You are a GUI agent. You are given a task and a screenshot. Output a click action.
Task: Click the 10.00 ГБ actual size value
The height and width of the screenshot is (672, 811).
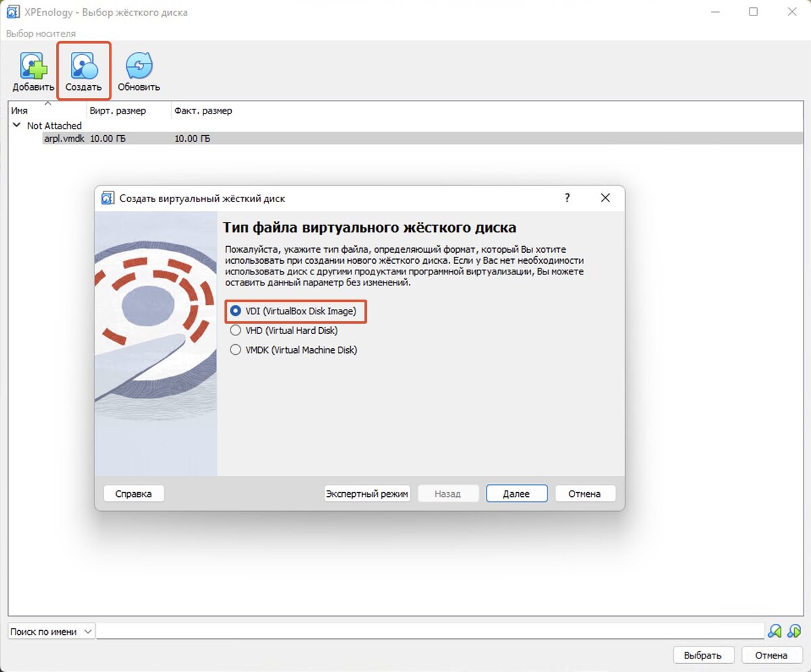pyautogui.click(x=192, y=139)
